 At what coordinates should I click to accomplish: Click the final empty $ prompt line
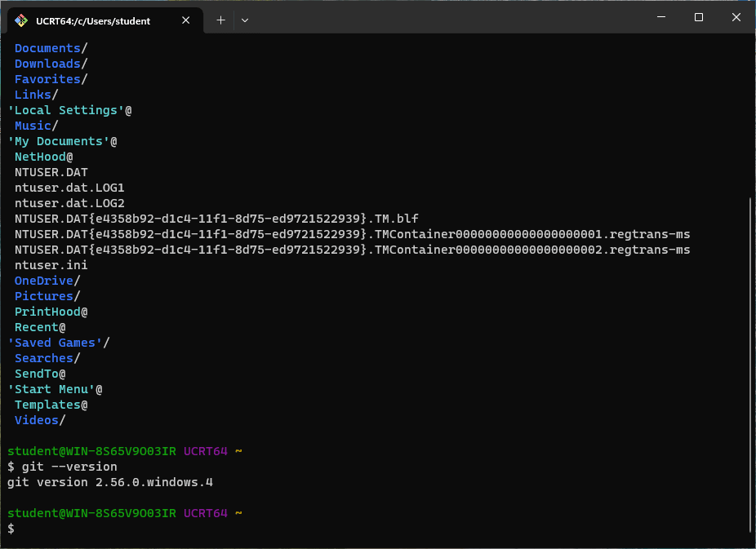(x=11, y=529)
